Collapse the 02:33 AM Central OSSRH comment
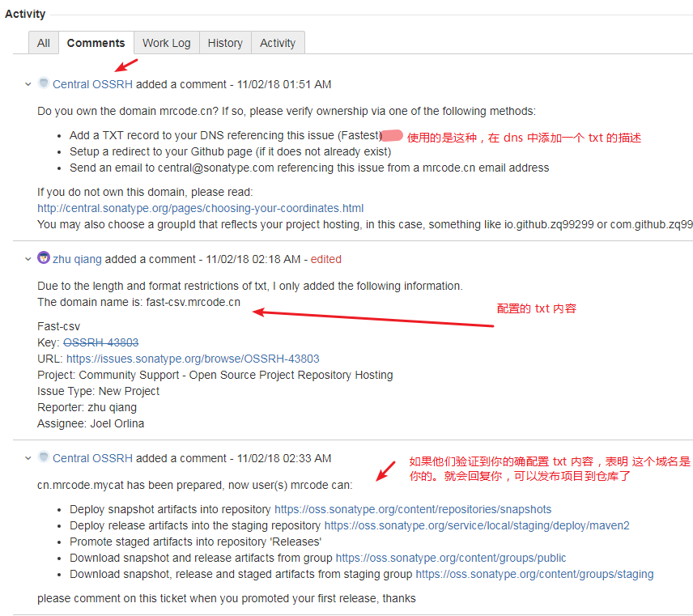Image resolution: width=693 pixels, height=616 pixels. pyautogui.click(x=28, y=458)
